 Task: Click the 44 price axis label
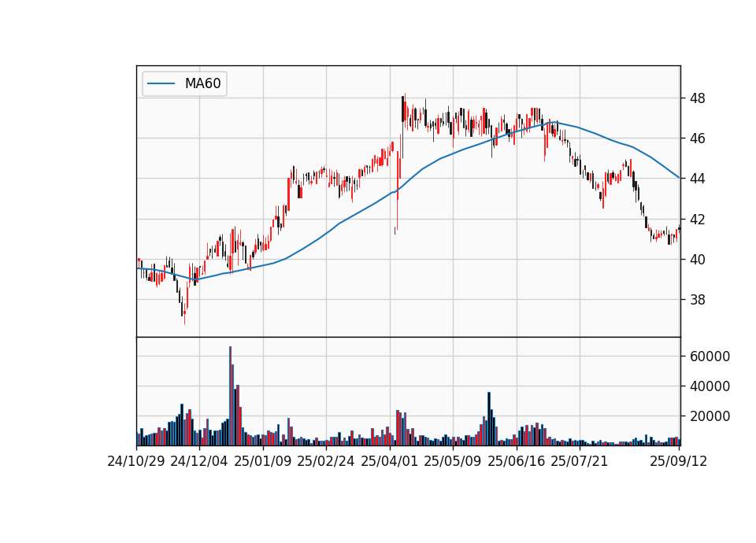point(698,179)
